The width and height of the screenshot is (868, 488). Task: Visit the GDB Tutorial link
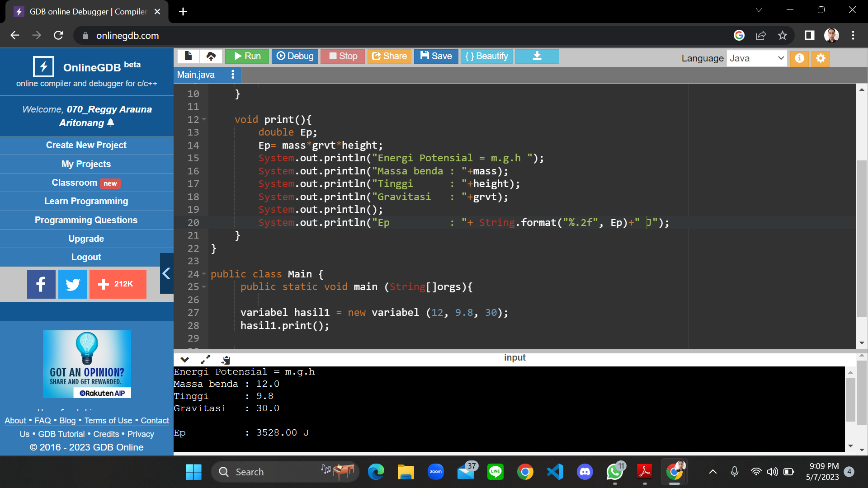click(x=61, y=434)
